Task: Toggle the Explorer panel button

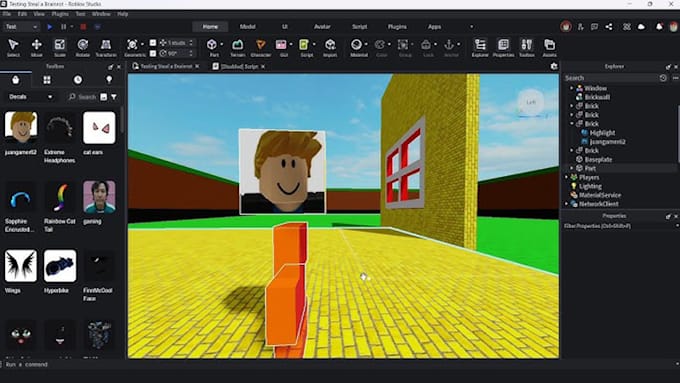Action: coord(480,48)
